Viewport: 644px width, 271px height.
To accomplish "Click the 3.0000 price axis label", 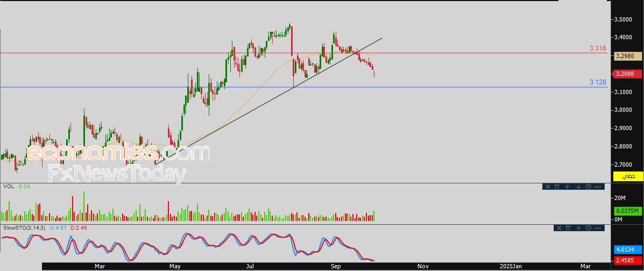I will (x=623, y=110).
